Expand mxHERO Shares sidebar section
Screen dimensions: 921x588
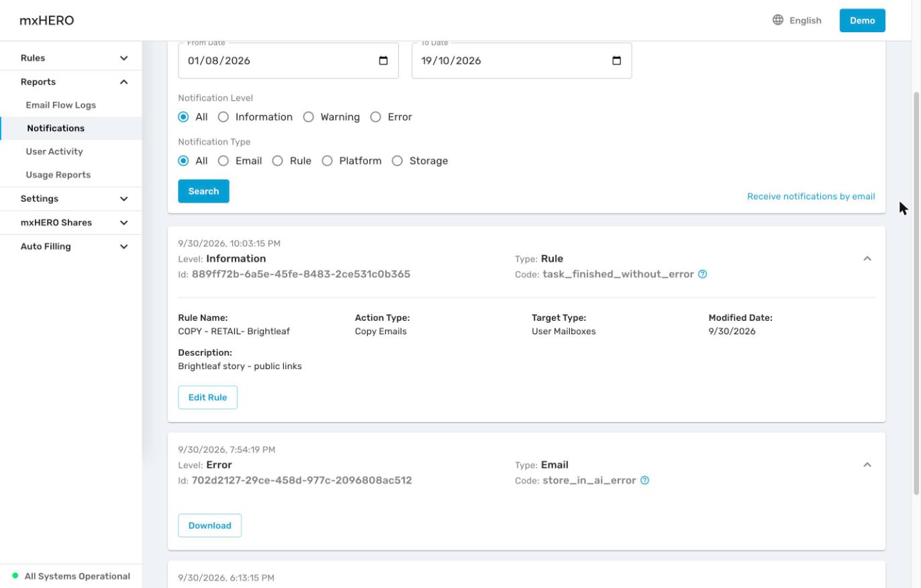[x=70, y=222]
